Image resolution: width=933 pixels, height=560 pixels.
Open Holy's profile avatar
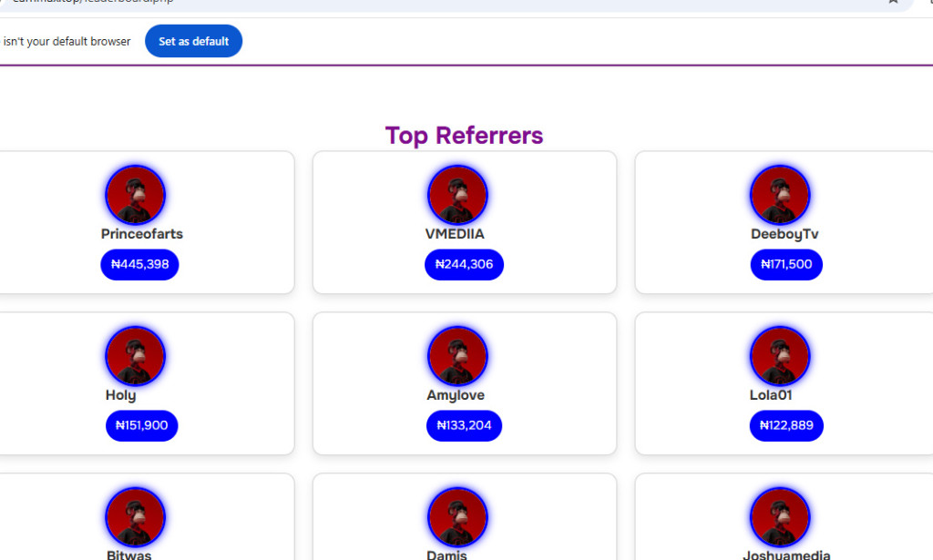point(135,355)
